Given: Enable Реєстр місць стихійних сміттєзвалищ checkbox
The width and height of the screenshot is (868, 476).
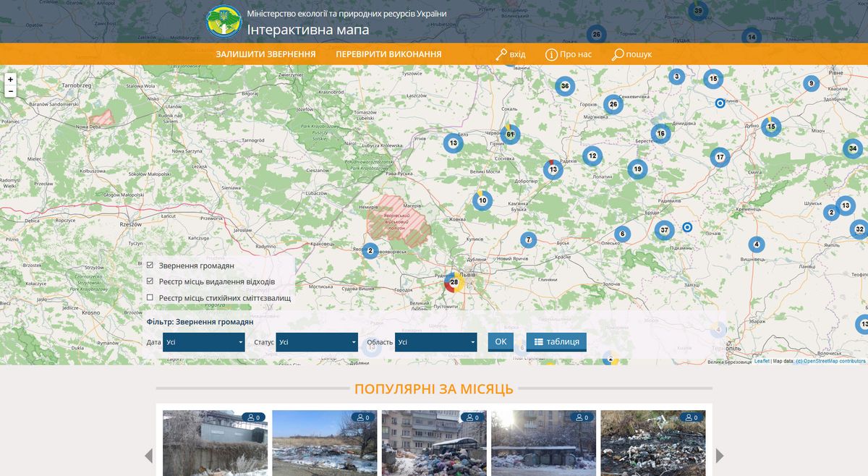Looking at the screenshot, I should 150,297.
